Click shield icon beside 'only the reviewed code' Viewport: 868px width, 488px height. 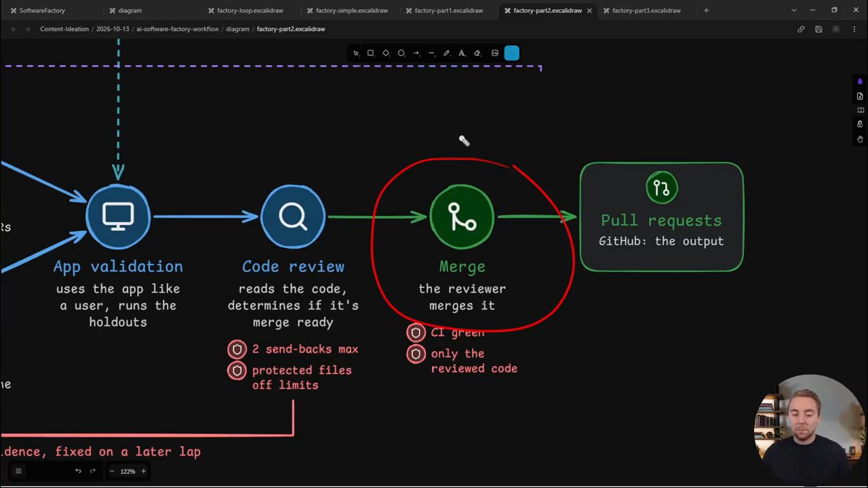[x=416, y=354]
